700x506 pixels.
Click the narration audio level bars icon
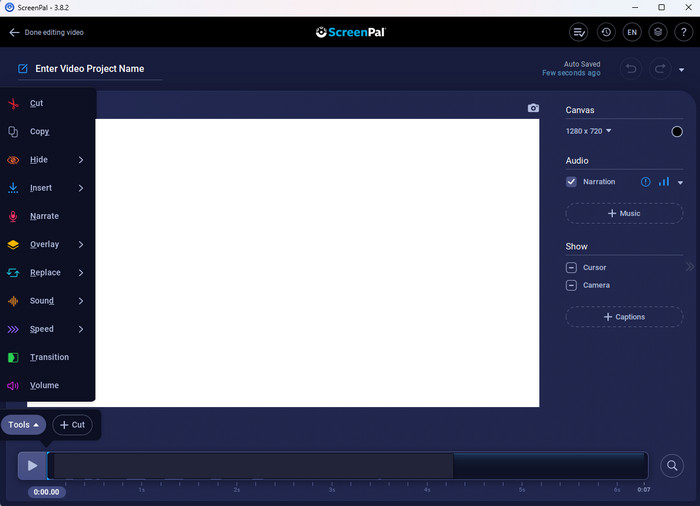664,181
